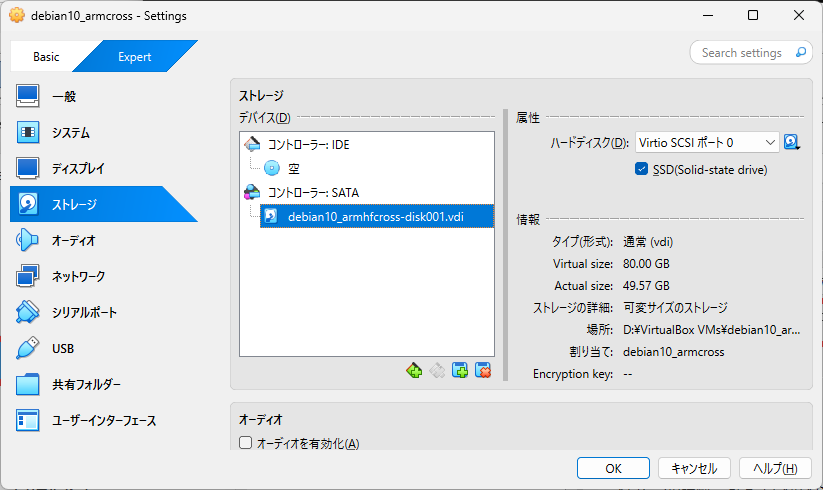This screenshot has width=823, height=490.
Task: Click the add controller icon
Action: point(414,371)
